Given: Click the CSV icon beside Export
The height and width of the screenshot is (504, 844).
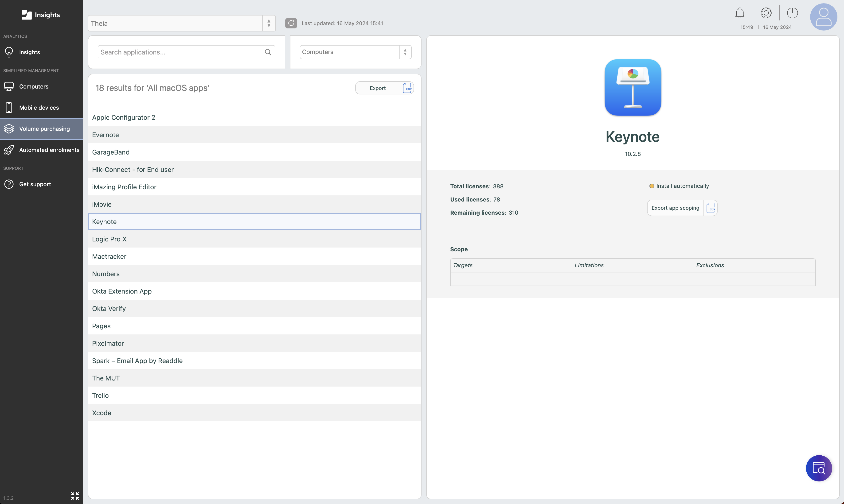Looking at the screenshot, I should (x=407, y=88).
